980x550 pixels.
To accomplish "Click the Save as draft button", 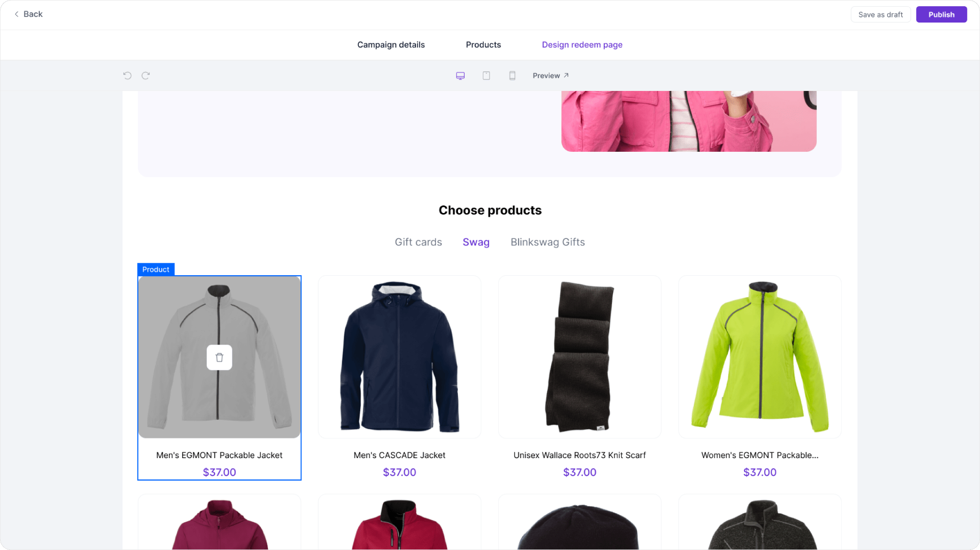I will tap(880, 14).
